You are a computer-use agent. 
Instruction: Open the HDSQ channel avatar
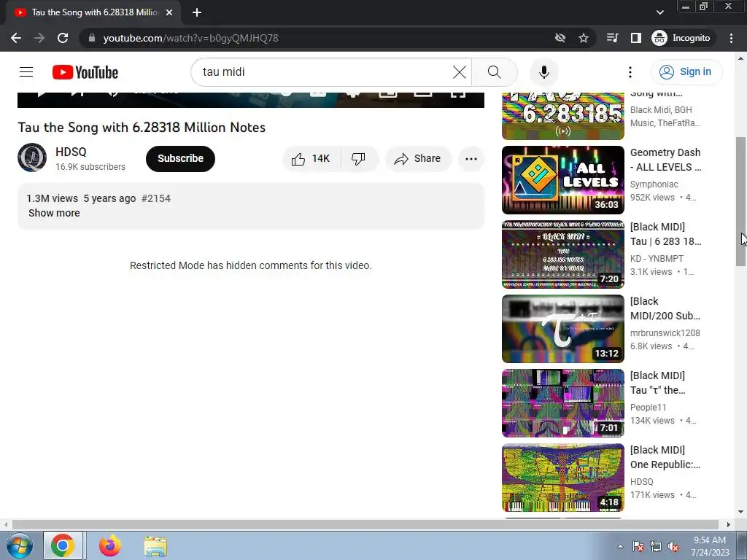tap(32, 157)
